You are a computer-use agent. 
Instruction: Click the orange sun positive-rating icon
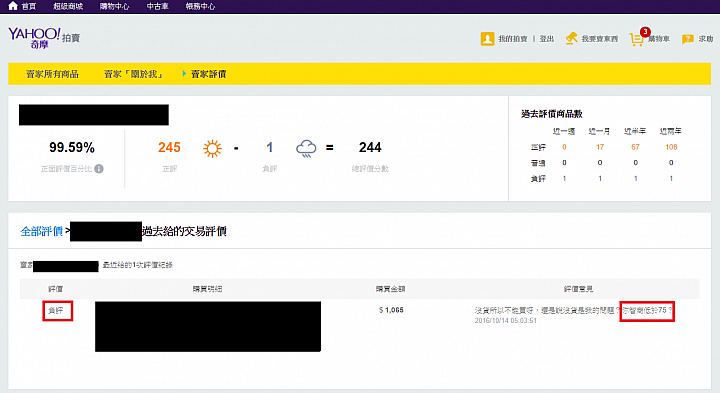pyautogui.click(x=212, y=148)
